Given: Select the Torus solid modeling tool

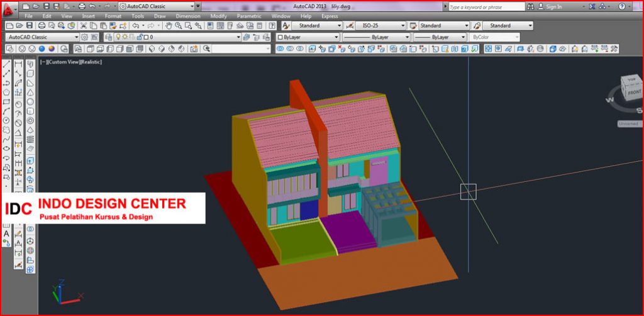Looking at the screenshot, I should point(30,120).
